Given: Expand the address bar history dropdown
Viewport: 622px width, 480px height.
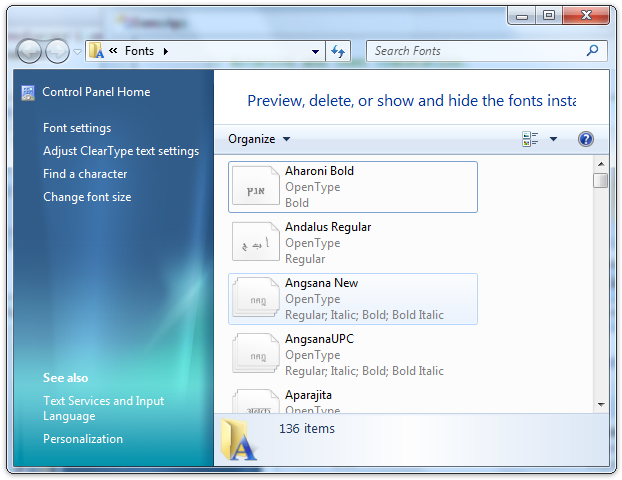Looking at the screenshot, I should [315, 51].
